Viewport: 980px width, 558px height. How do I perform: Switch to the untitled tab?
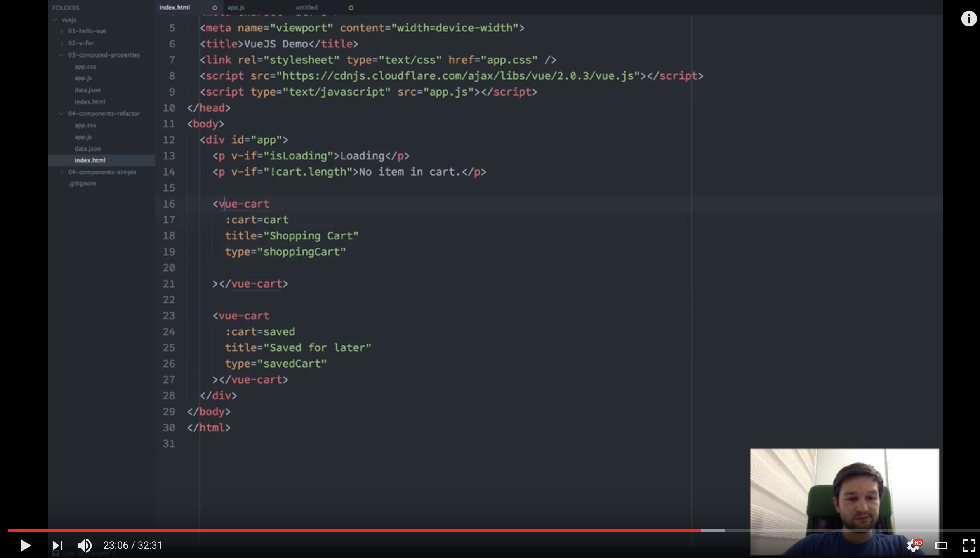(306, 7)
